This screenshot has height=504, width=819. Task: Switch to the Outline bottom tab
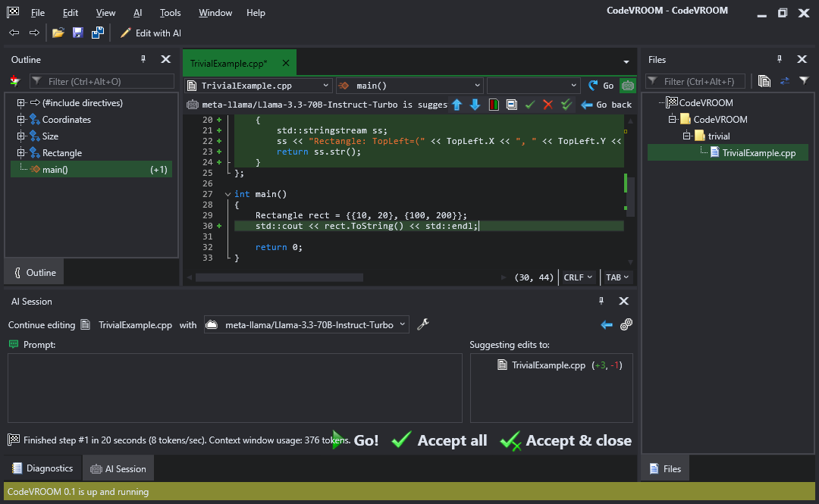(x=34, y=273)
